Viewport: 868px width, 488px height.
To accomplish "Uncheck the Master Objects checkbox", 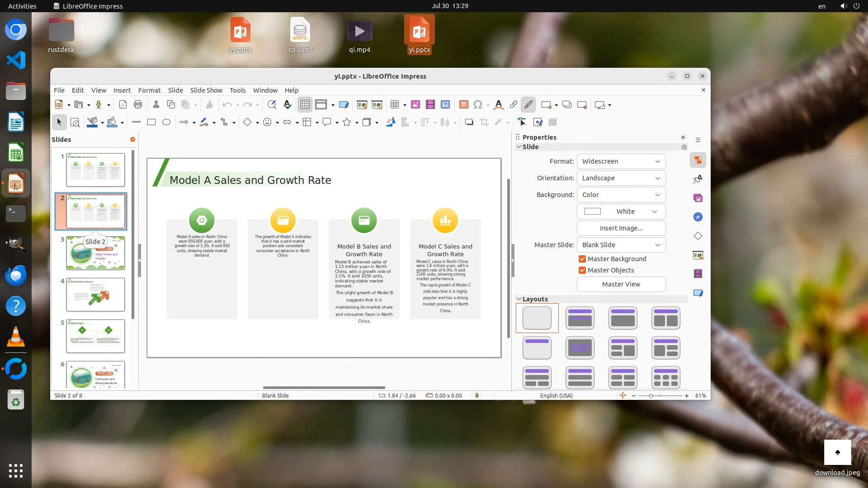I will (582, 270).
